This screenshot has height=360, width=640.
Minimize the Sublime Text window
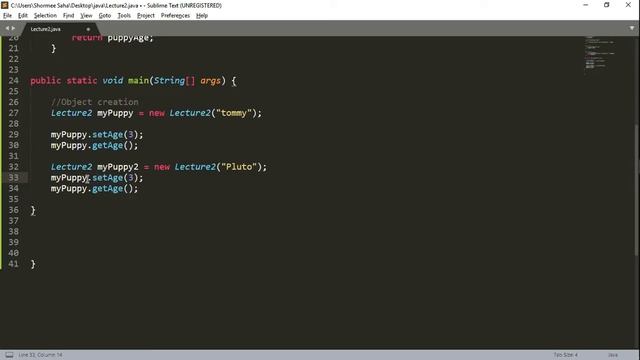[x=586, y=5]
